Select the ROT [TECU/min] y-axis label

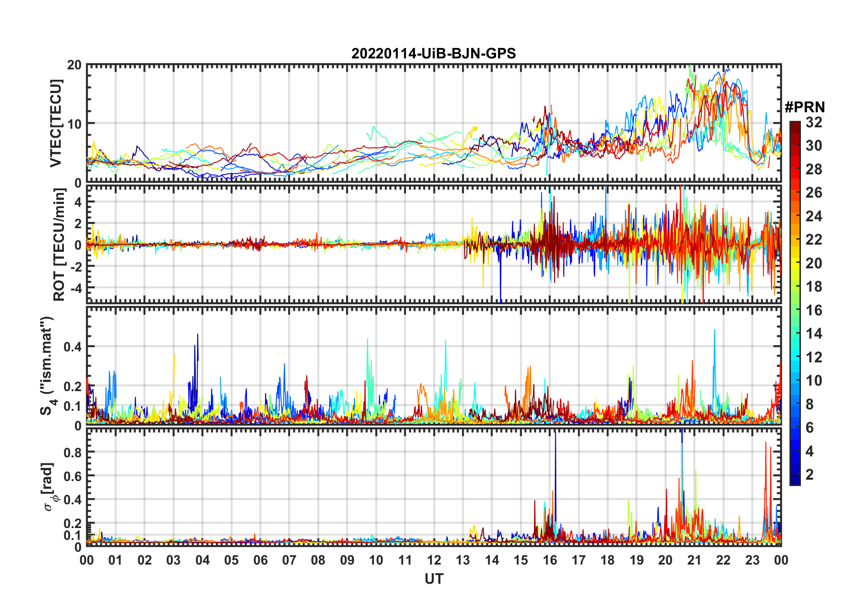click(59, 245)
